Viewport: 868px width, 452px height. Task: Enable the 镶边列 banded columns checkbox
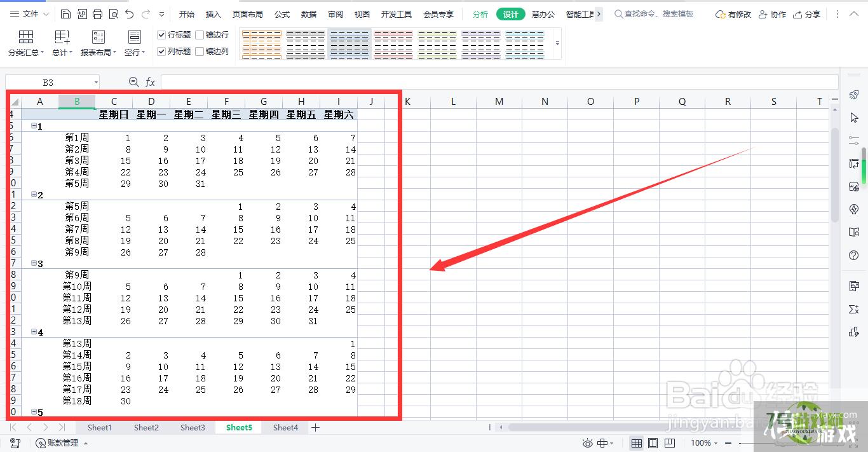tap(200, 51)
